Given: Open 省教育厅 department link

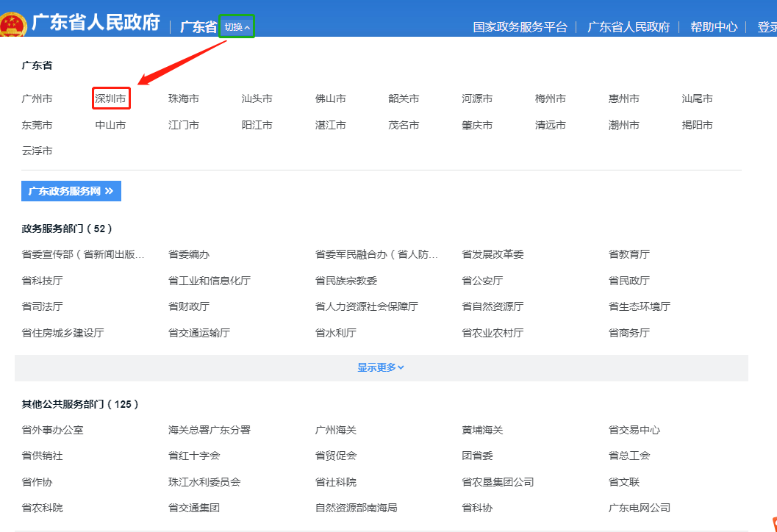Looking at the screenshot, I should [x=629, y=254].
